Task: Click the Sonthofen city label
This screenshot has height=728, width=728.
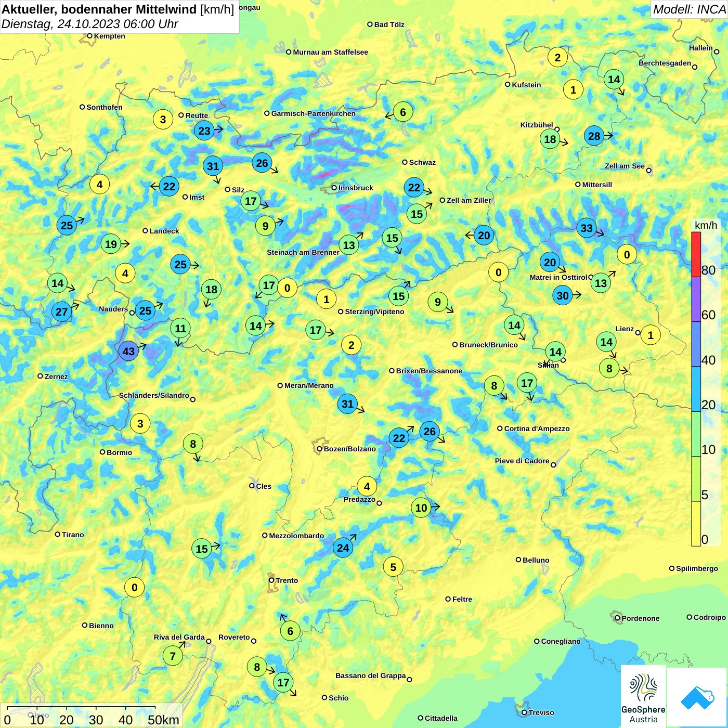Action: click(105, 107)
